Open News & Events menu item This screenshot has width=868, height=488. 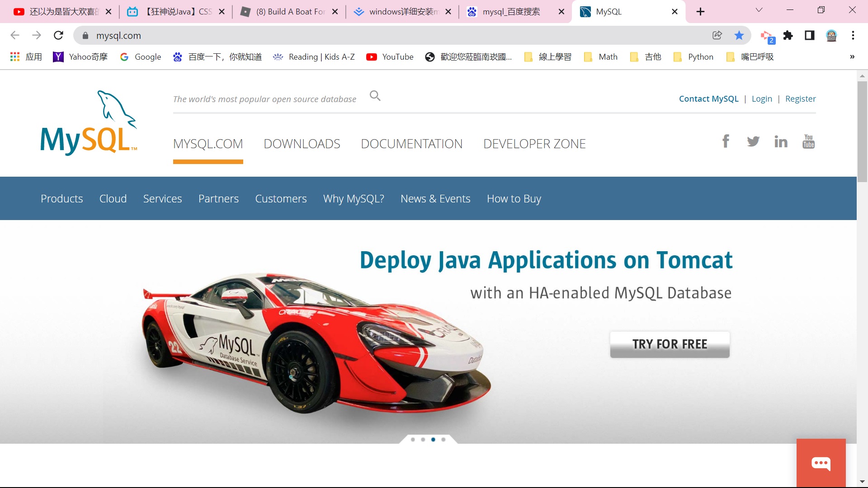pyautogui.click(x=435, y=198)
